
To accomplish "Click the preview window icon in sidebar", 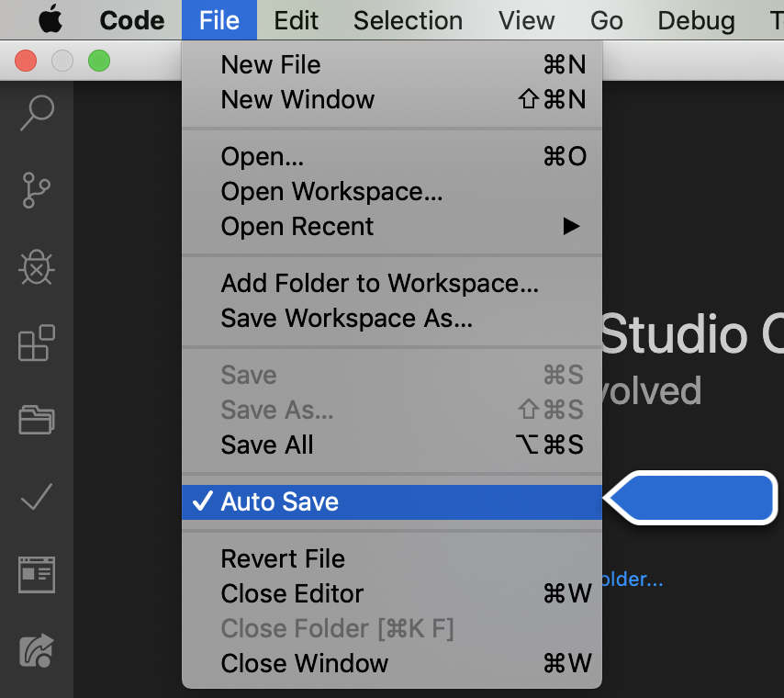I will pyautogui.click(x=37, y=574).
